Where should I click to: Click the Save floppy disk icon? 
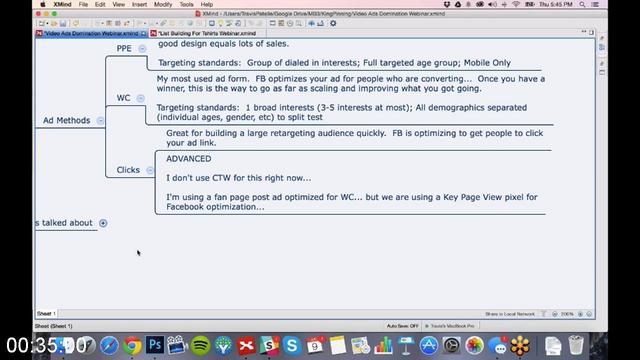coord(63,24)
